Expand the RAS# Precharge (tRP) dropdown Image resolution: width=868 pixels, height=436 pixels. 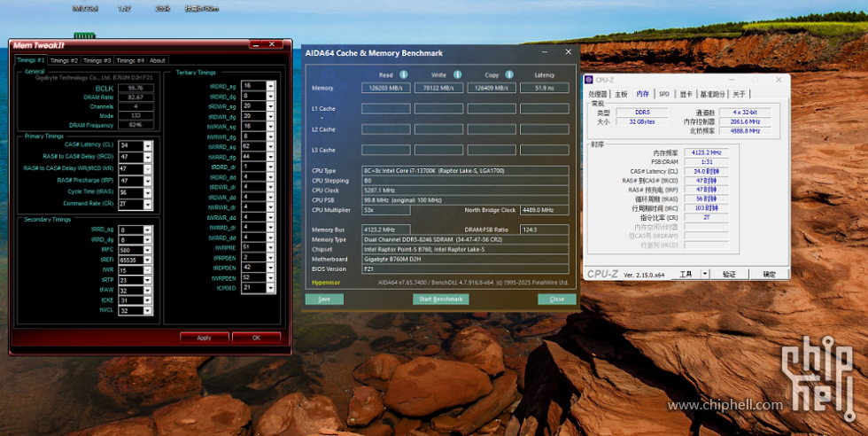point(147,181)
